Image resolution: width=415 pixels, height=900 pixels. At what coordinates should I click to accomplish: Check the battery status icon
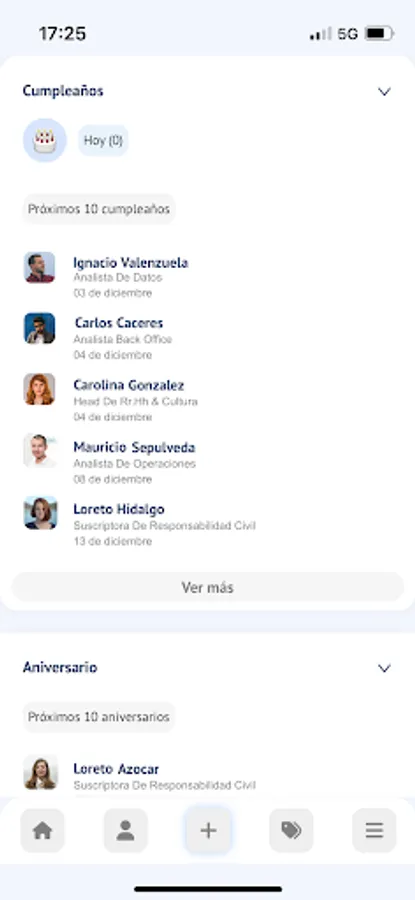379,34
